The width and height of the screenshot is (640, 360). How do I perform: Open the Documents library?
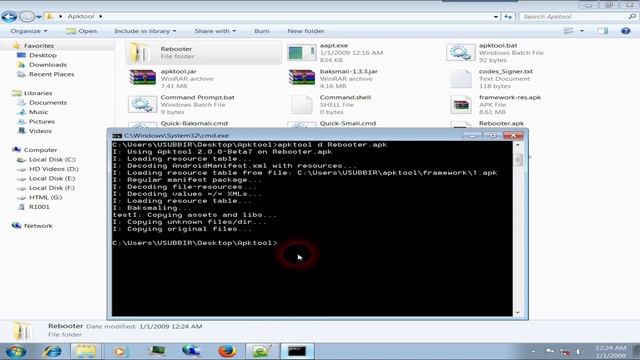tap(48, 102)
